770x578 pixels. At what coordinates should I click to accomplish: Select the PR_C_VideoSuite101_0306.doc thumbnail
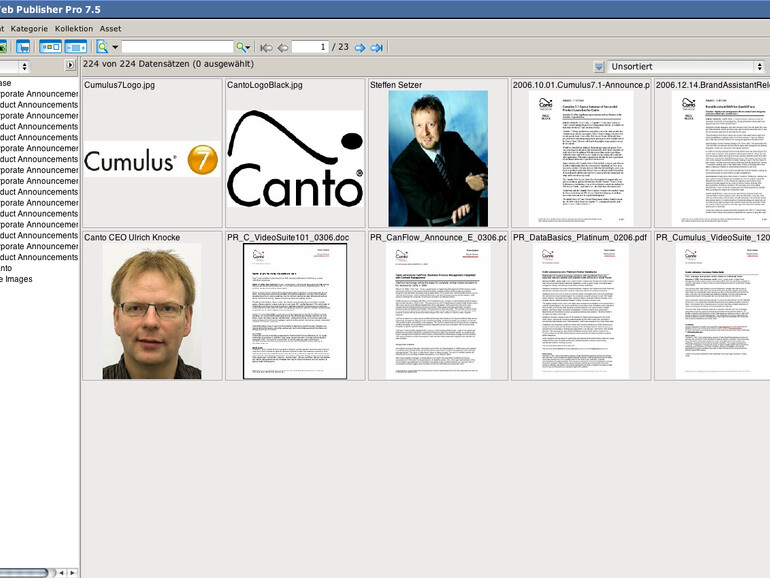(x=295, y=311)
